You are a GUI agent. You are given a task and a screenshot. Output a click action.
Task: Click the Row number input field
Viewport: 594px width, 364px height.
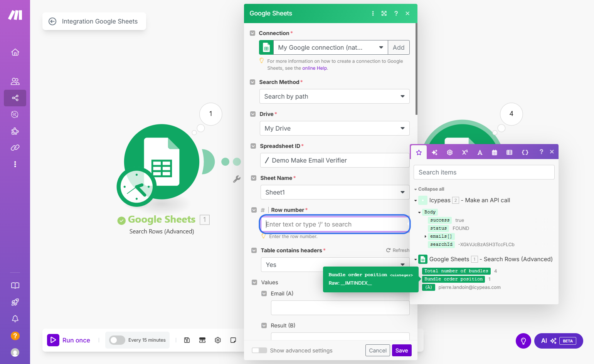pyautogui.click(x=335, y=224)
